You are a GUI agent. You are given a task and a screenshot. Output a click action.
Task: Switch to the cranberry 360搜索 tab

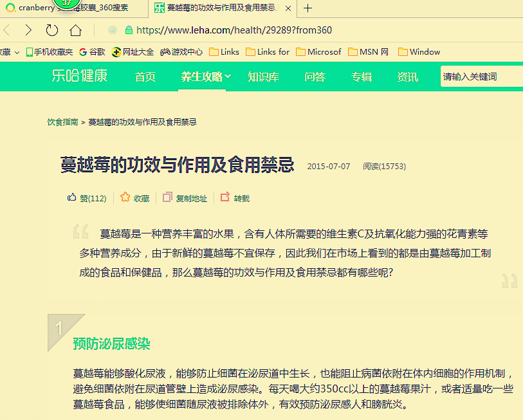71,8
